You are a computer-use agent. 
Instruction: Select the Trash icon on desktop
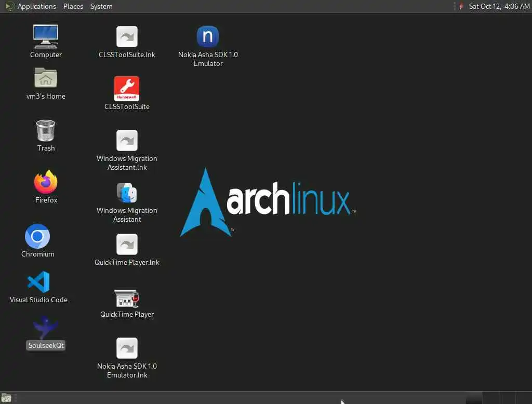click(46, 130)
